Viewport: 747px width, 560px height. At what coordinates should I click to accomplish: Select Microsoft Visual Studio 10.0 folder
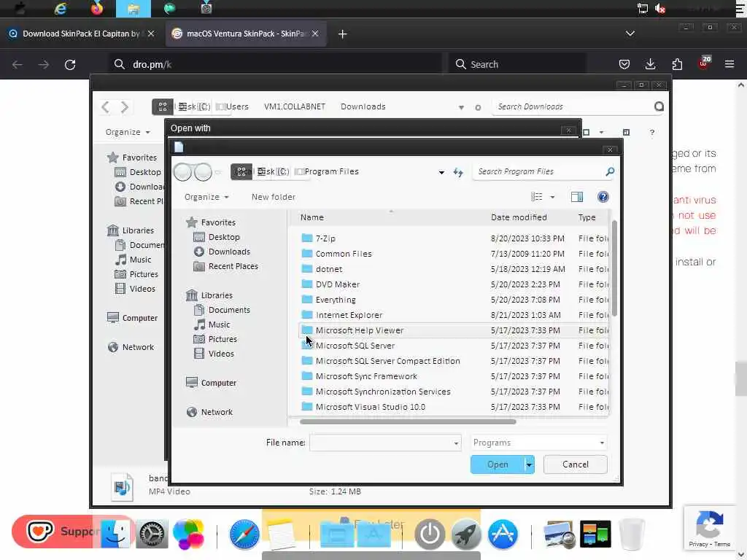pyautogui.click(x=370, y=407)
